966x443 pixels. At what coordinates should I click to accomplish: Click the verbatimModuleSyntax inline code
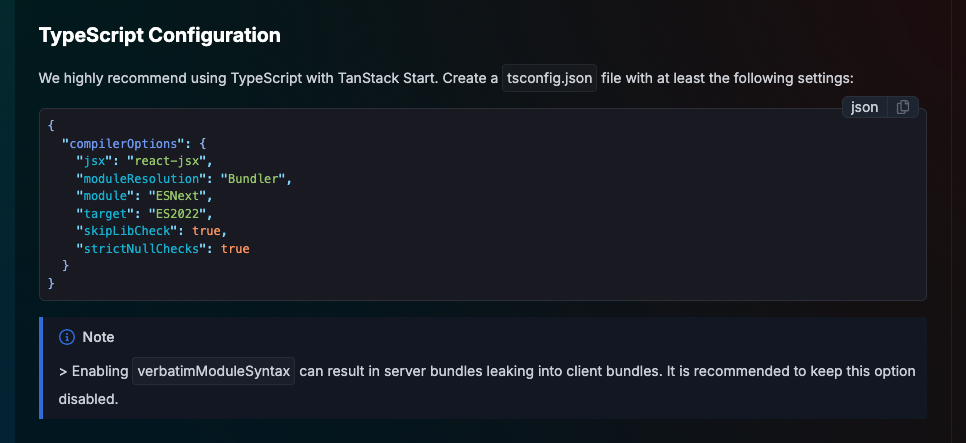click(214, 372)
